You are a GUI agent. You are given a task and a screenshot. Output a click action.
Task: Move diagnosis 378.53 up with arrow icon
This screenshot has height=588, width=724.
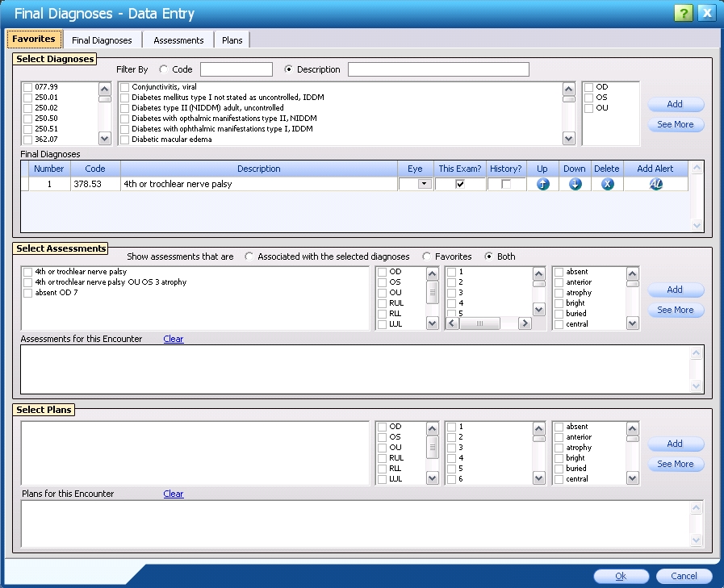click(542, 184)
